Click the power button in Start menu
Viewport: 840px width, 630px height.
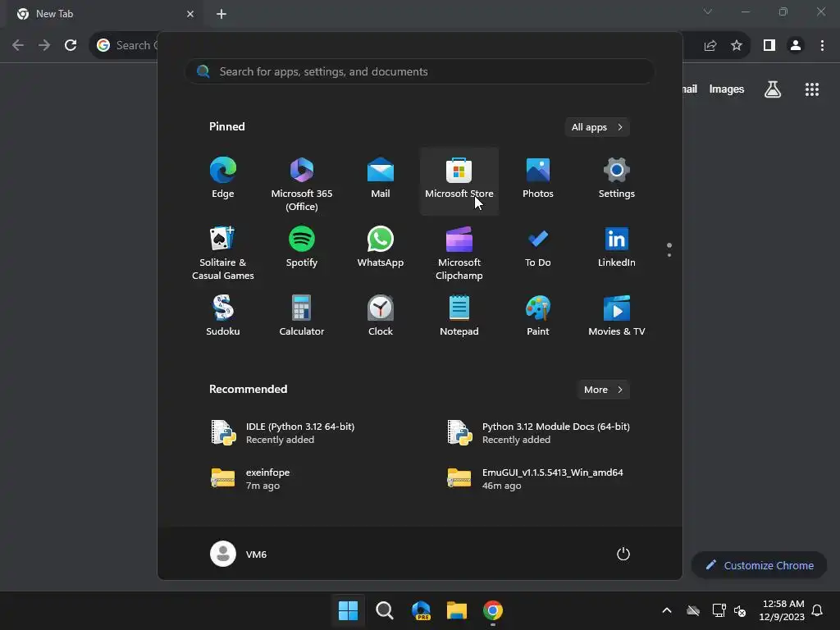(x=623, y=554)
